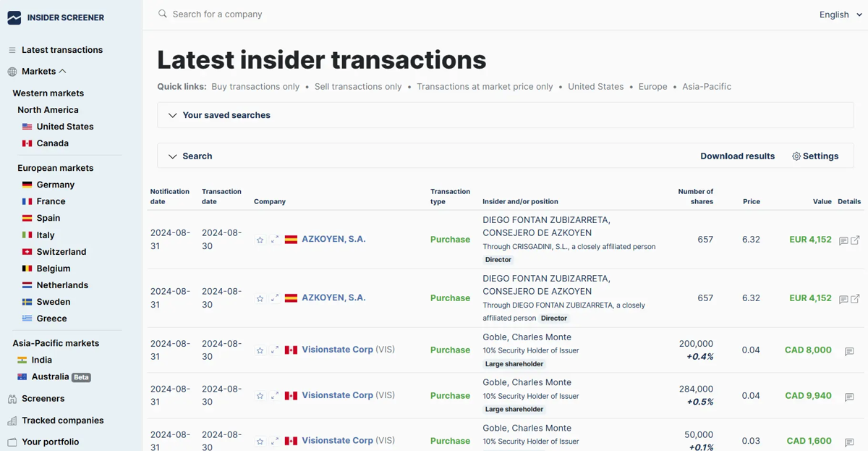Click the India flag icon
The image size is (868, 451).
coord(22,360)
